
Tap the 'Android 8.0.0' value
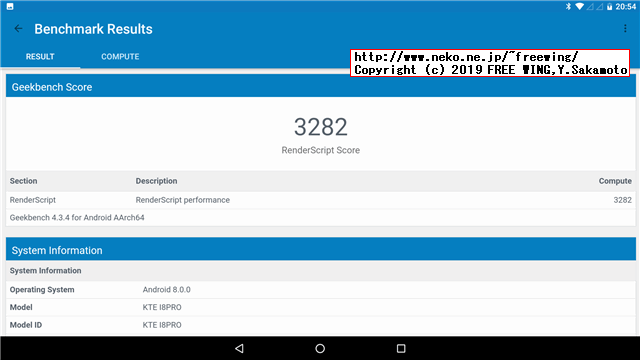click(x=167, y=290)
